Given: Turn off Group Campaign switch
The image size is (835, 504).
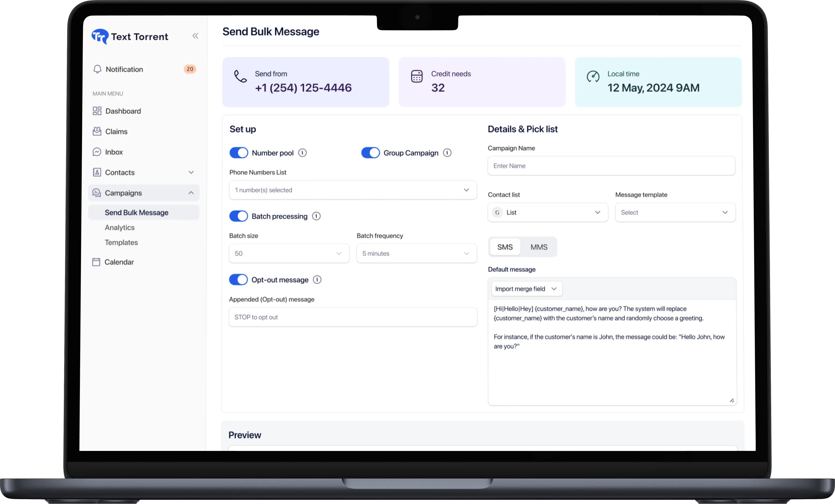Looking at the screenshot, I should tap(370, 153).
